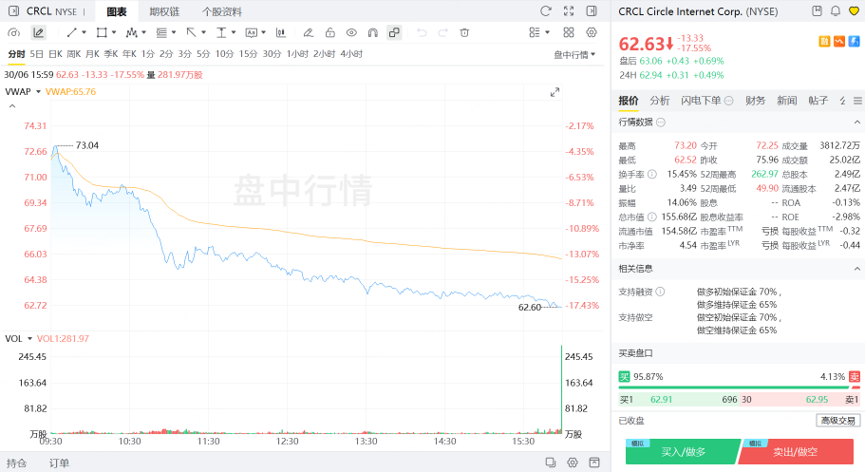The image size is (865, 472).
Task: Switch to the 期权链 tab
Action: (164, 12)
